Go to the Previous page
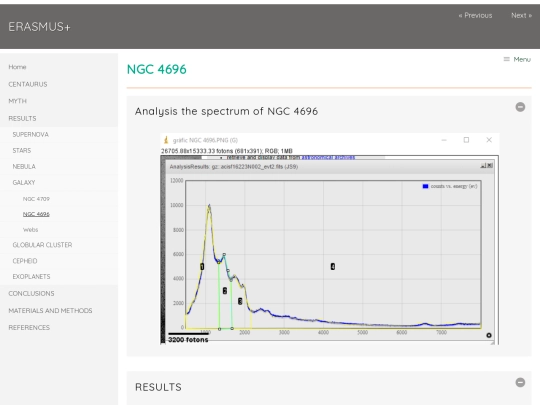Viewport: 540px width, 405px height. (475, 15)
